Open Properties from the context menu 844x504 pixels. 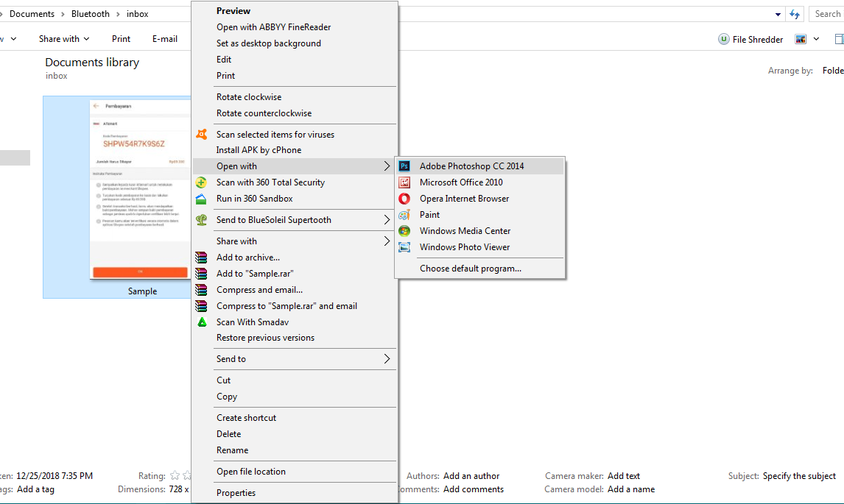(236, 493)
